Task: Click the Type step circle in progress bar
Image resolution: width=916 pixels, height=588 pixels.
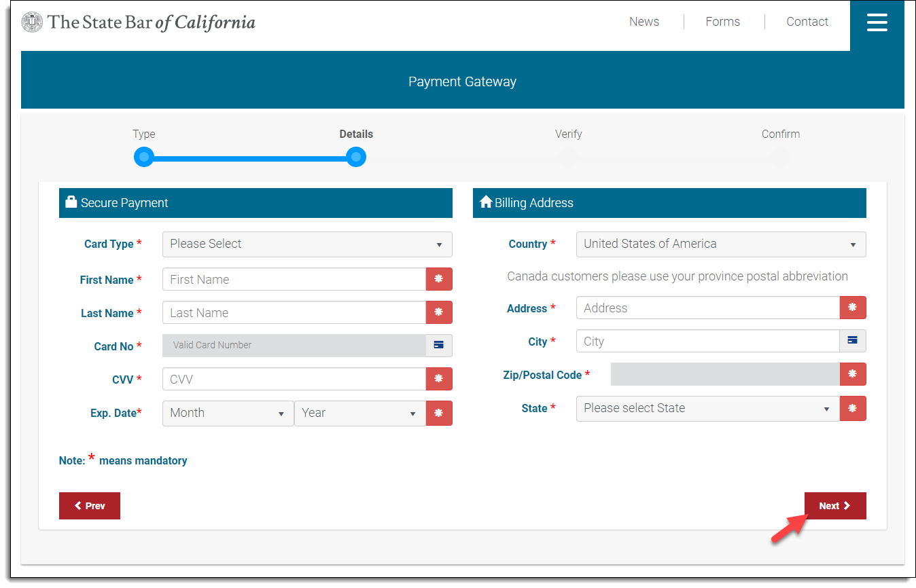Action: click(x=144, y=158)
